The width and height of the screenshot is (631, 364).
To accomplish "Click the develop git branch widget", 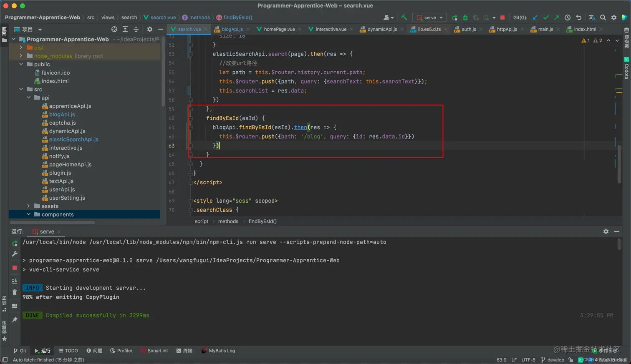I will (553, 360).
